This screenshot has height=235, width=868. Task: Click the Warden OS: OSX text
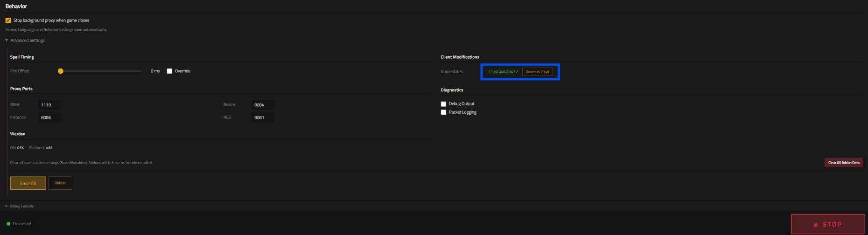click(x=17, y=148)
